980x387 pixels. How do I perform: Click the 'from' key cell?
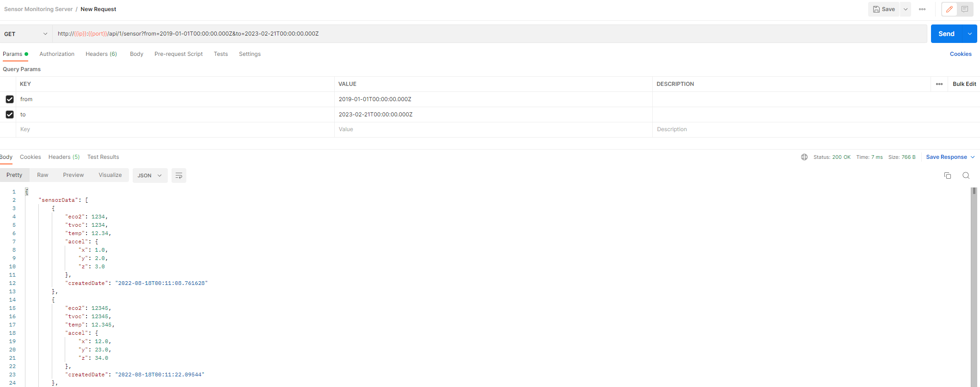[x=175, y=99]
